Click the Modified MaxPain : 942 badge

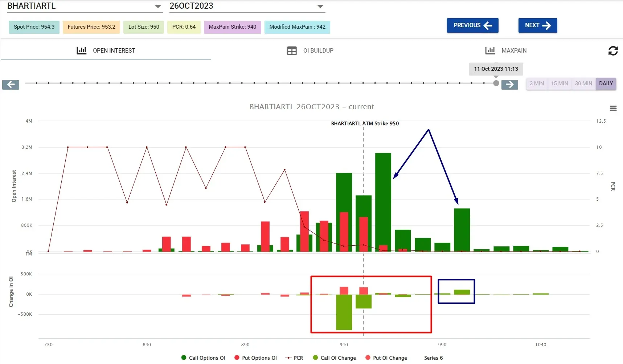[297, 27]
